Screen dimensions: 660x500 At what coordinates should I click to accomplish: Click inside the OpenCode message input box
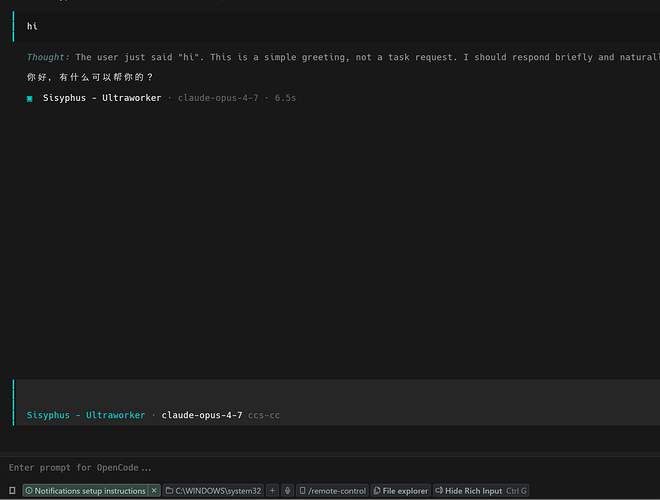(x=337, y=402)
